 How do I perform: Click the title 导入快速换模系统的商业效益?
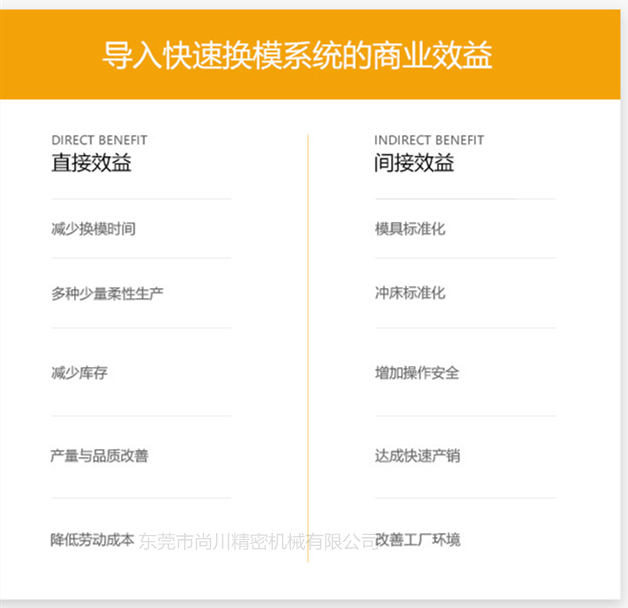coord(297,55)
